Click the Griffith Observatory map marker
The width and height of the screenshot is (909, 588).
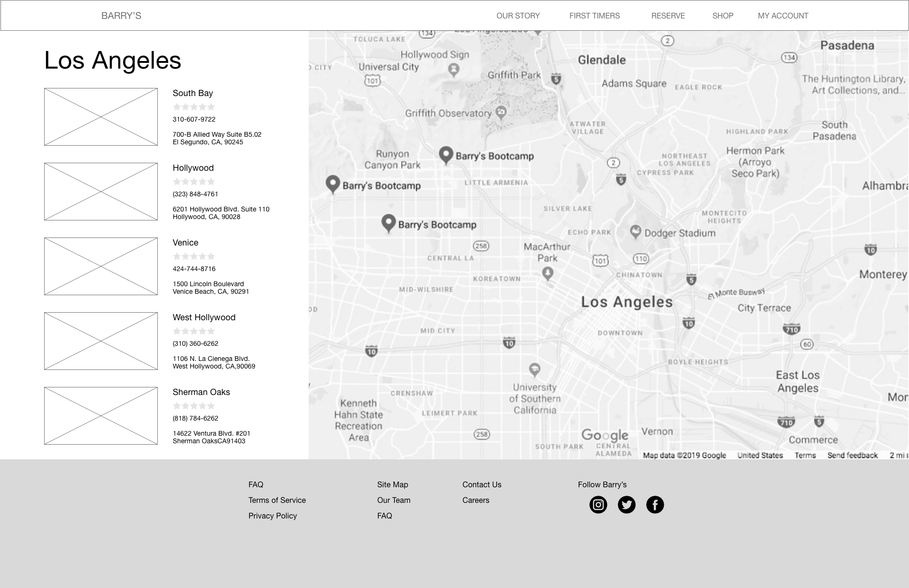pos(501,112)
